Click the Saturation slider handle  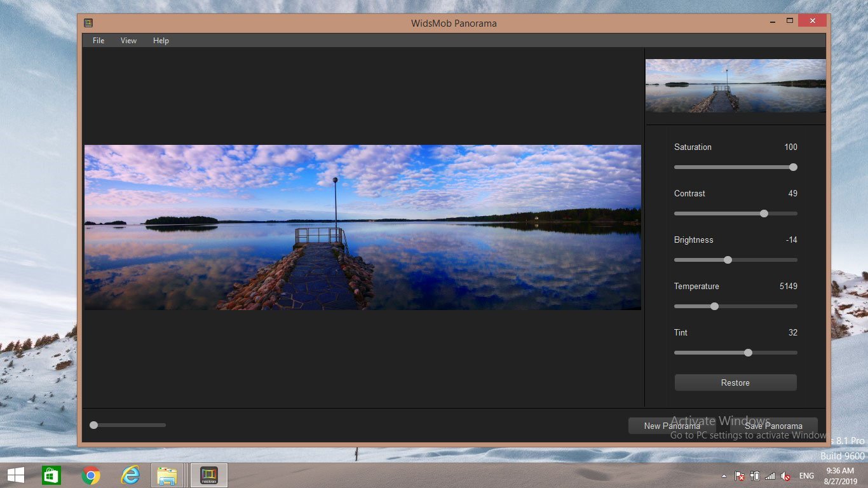pyautogui.click(x=793, y=167)
